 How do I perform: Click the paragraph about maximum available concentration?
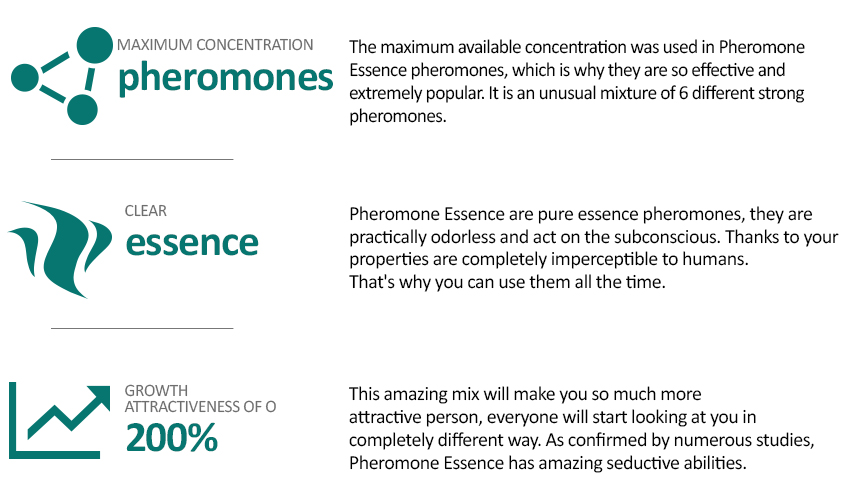(x=577, y=81)
